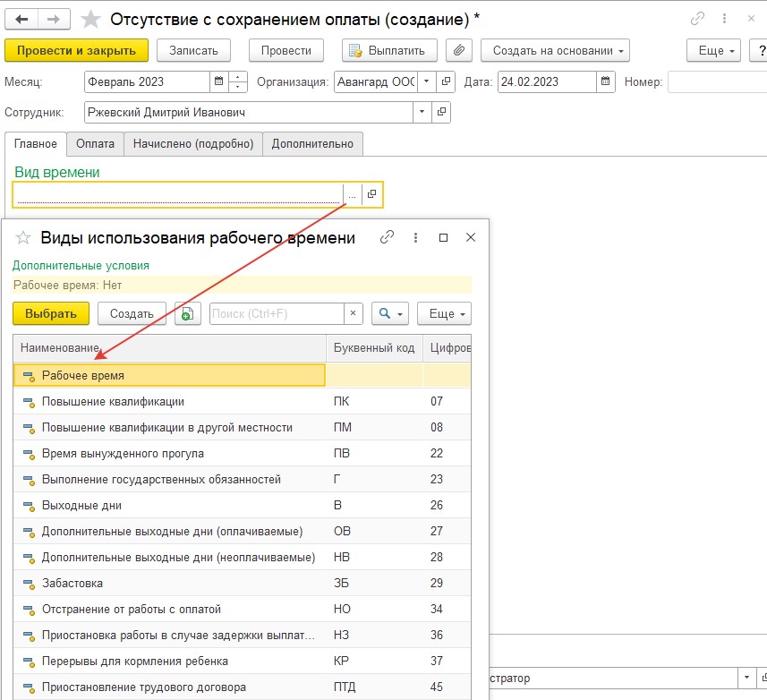Select Повышение квалификации в другой местности
767x700 pixels.
coord(243,427)
